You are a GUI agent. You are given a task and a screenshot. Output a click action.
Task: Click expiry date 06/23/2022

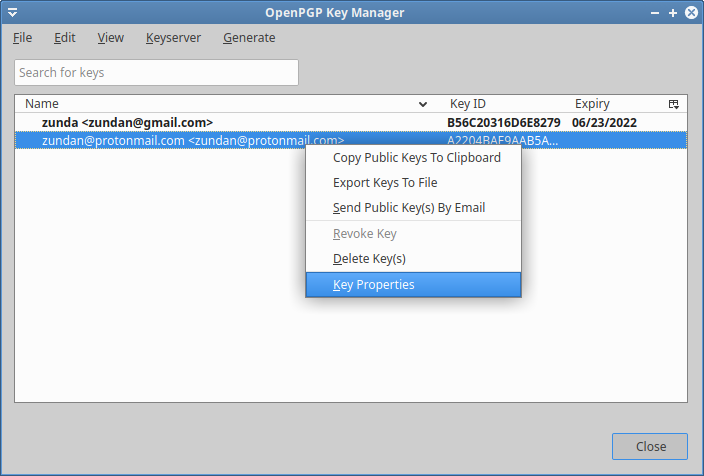[604, 123]
